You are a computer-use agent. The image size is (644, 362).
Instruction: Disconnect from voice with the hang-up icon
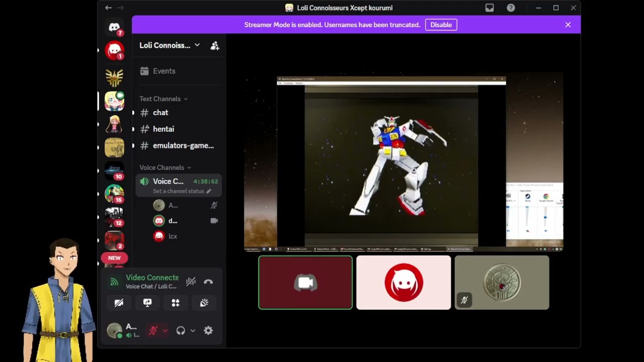[x=208, y=282]
